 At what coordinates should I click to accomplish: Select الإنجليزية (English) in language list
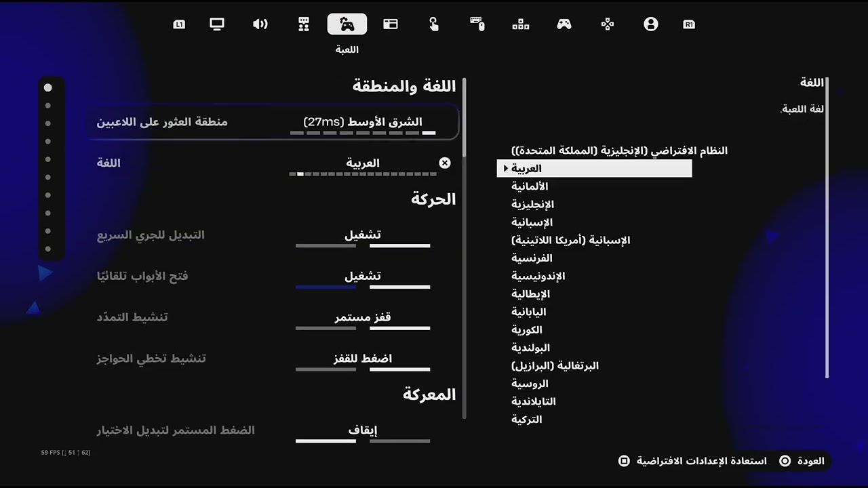click(x=532, y=204)
